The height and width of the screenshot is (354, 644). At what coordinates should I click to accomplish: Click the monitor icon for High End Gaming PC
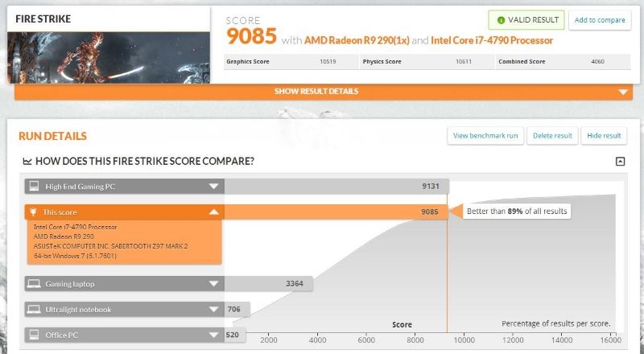pyautogui.click(x=34, y=187)
